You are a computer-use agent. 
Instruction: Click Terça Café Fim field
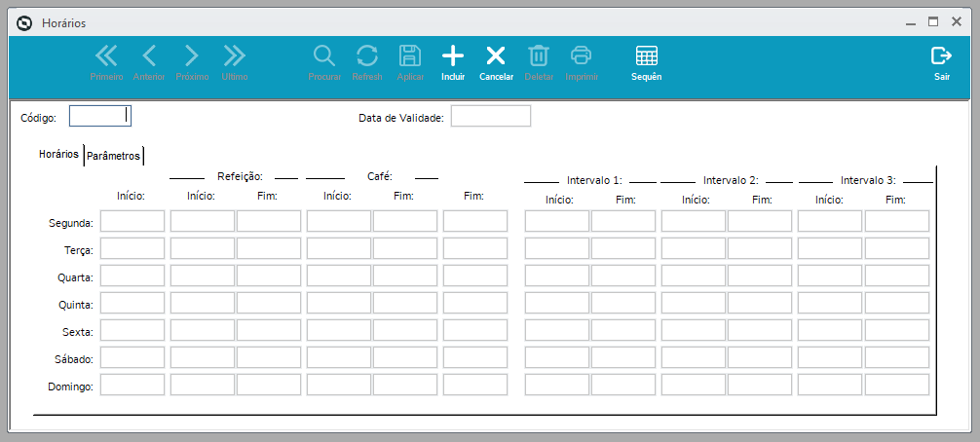pos(405,248)
